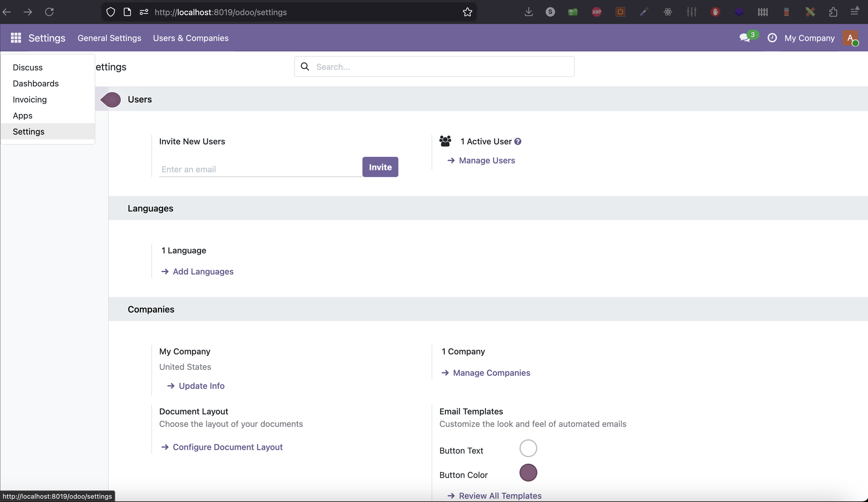
Task: Click the Invite button
Action: click(380, 167)
